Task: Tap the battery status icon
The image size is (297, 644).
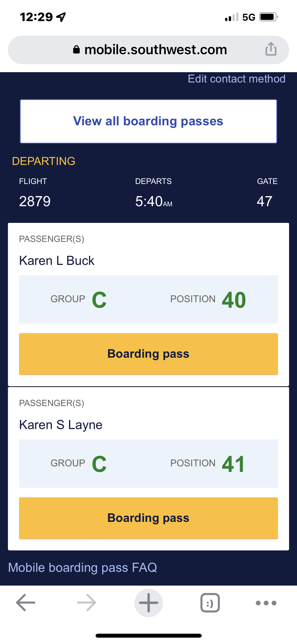Action: pyautogui.click(x=268, y=17)
